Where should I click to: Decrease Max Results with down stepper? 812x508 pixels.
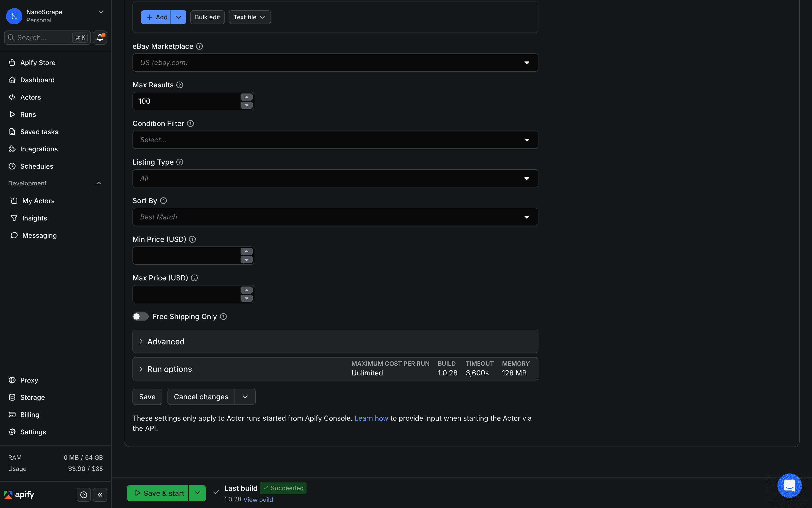(x=247, y=105)
